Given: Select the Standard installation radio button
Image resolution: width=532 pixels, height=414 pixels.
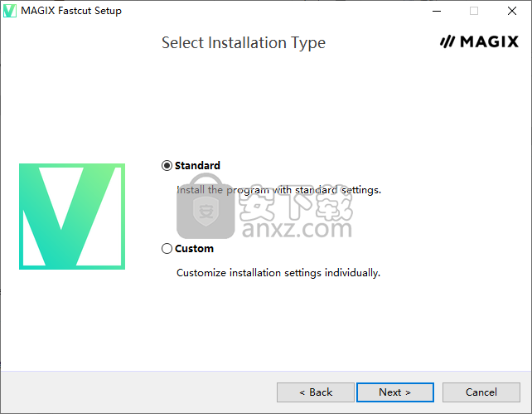Looking at the screenshot, I should click(167, 166).
